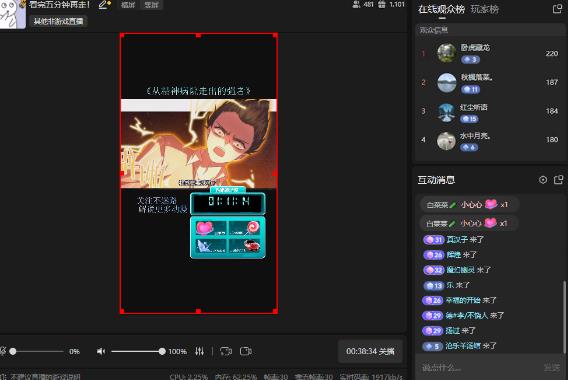Image resolution: width=568 pixels, height=380 pixels.
Task: Click the red car gift tile in preview
Action: (245, 246)
